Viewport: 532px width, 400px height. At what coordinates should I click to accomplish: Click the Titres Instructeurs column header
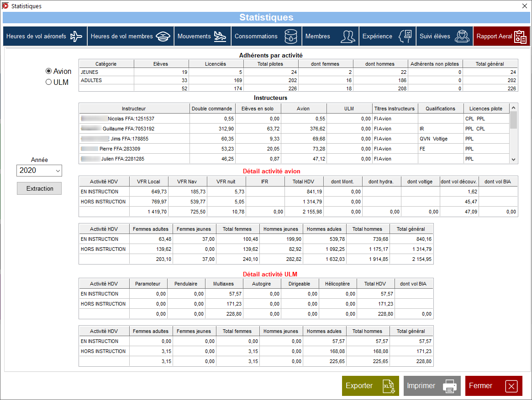(395, 109)
